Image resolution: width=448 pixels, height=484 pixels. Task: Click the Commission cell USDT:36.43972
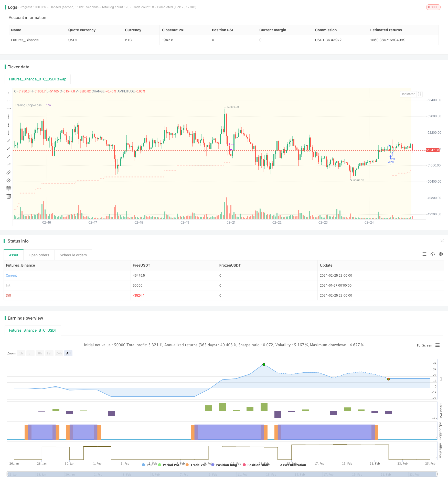(x=328, y=40)
